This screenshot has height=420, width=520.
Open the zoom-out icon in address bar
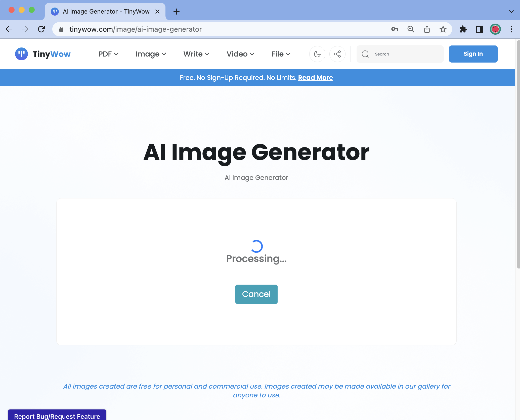[411, 29]
